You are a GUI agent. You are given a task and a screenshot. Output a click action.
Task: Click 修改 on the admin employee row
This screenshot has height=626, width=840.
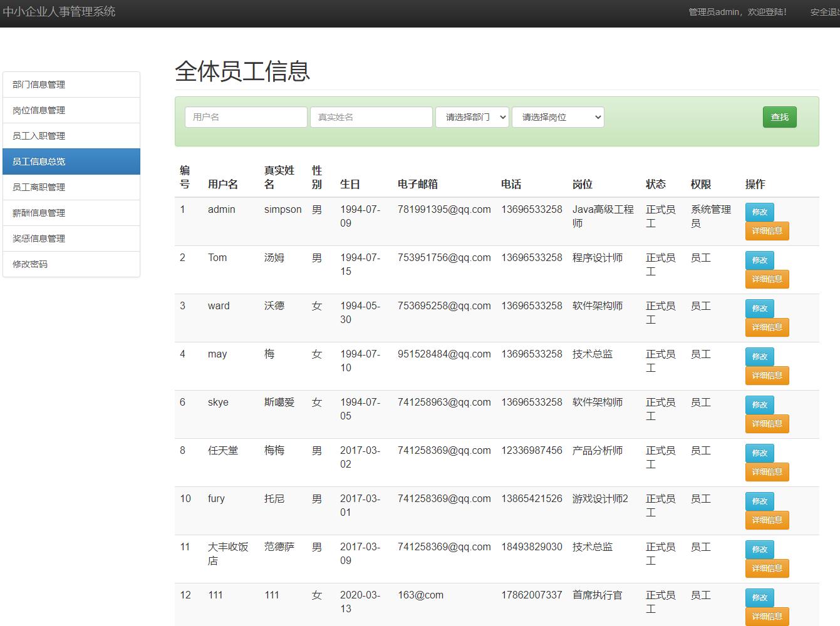(759, 212)
